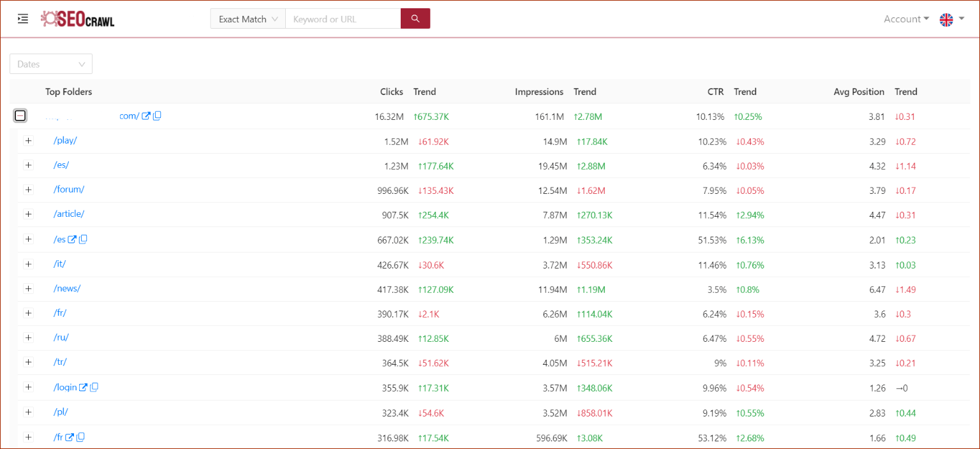Screen dimensions: 980x449
Task: Click the SEOcrawl logo
Action: coord(77,19)
